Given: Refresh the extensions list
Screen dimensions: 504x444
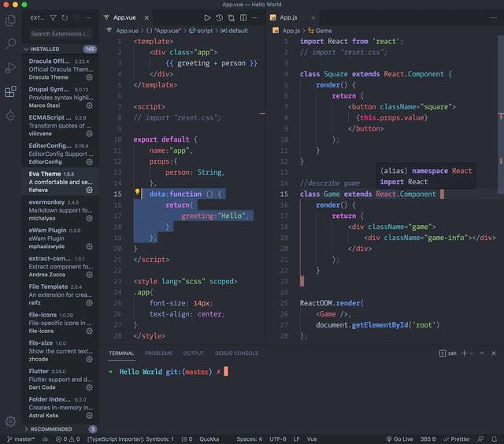Looking at the screenshot, I should pos(65,17).
